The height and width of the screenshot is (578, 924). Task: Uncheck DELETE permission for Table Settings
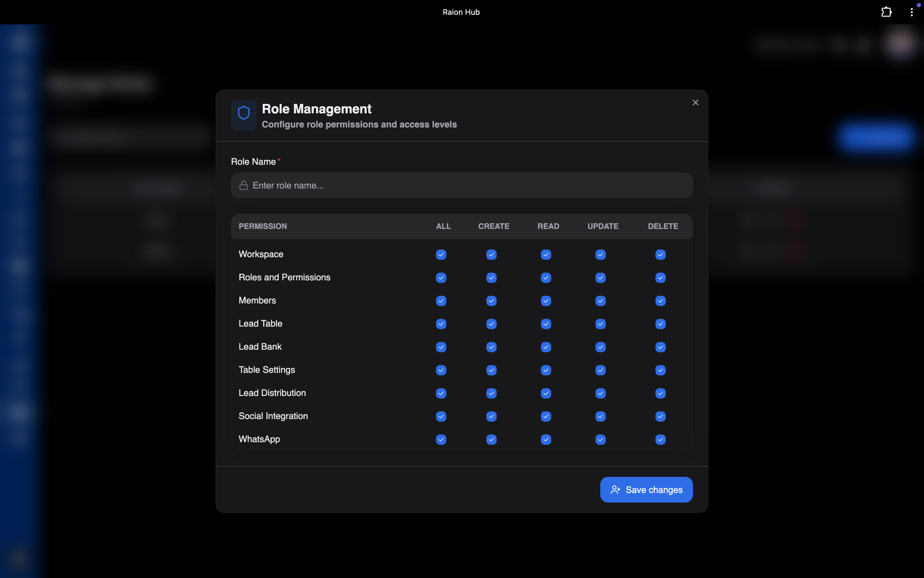tap(661, 370)
